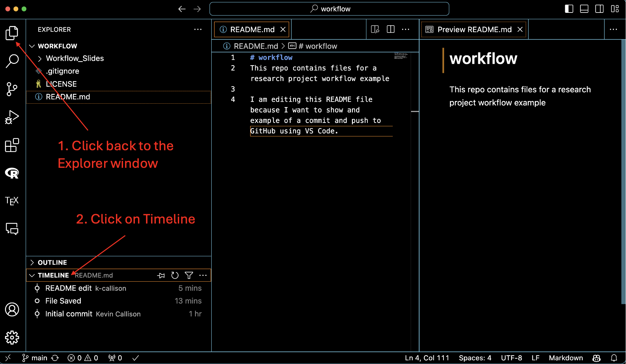Screen dimensions: 626x364
Task: Open the Extensions view
Action: coord(12,145)
